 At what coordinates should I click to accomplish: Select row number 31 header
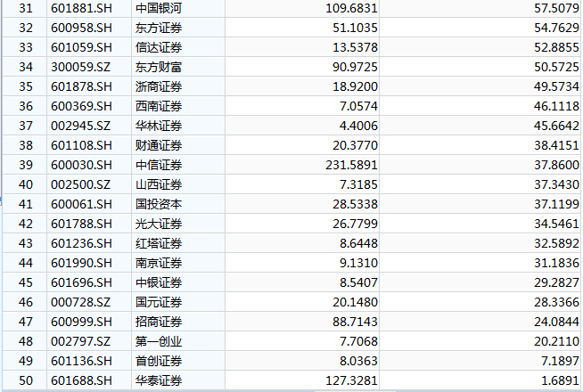(25, 8)
